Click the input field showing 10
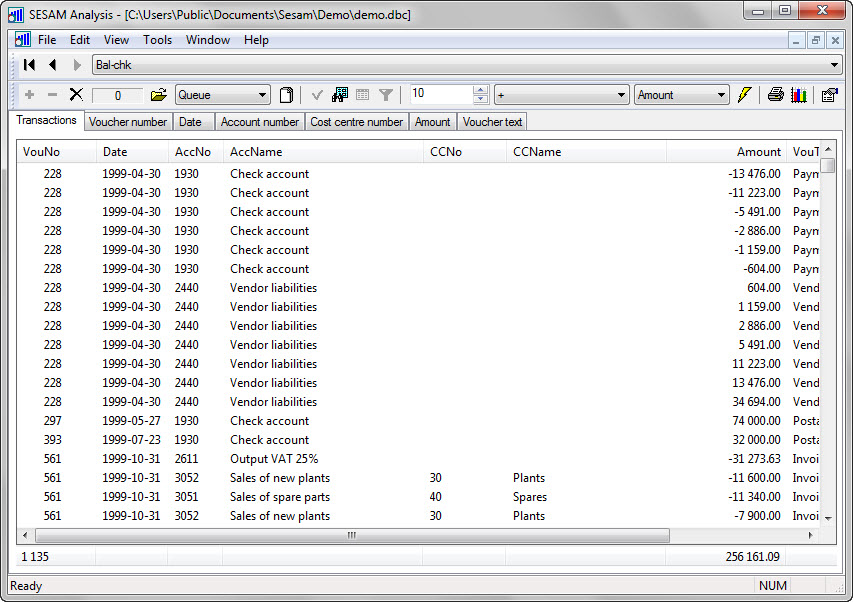The width and height of the screenshot is (853, 602). pos(441,94)
